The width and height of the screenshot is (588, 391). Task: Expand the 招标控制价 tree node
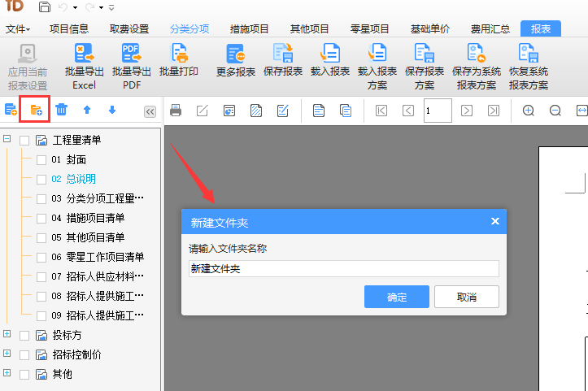coord(7,353)
